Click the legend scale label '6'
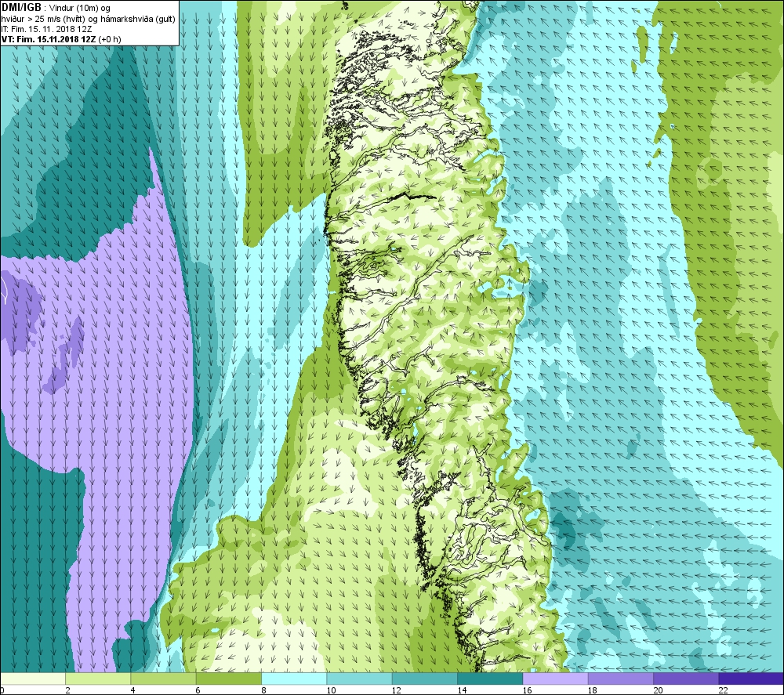Image resolution: width=784 pixels, height=695 pixels. tap(198, 690)
